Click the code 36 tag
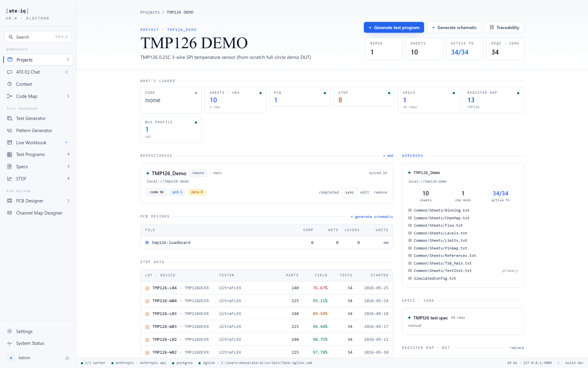Image resolution: width=588 pixels, height=368 pixels. click(x=157, y=192)
